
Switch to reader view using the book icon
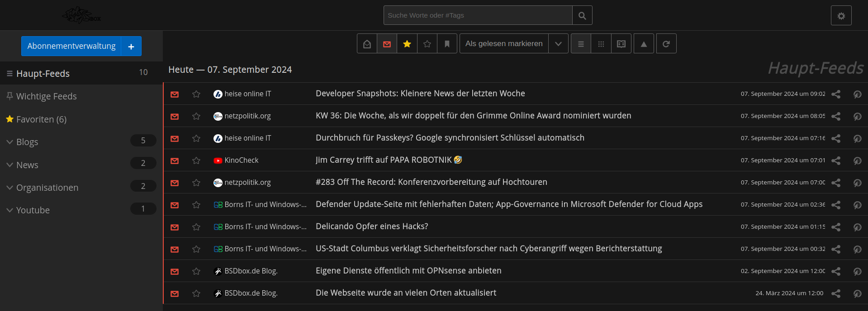coord(621,44)
